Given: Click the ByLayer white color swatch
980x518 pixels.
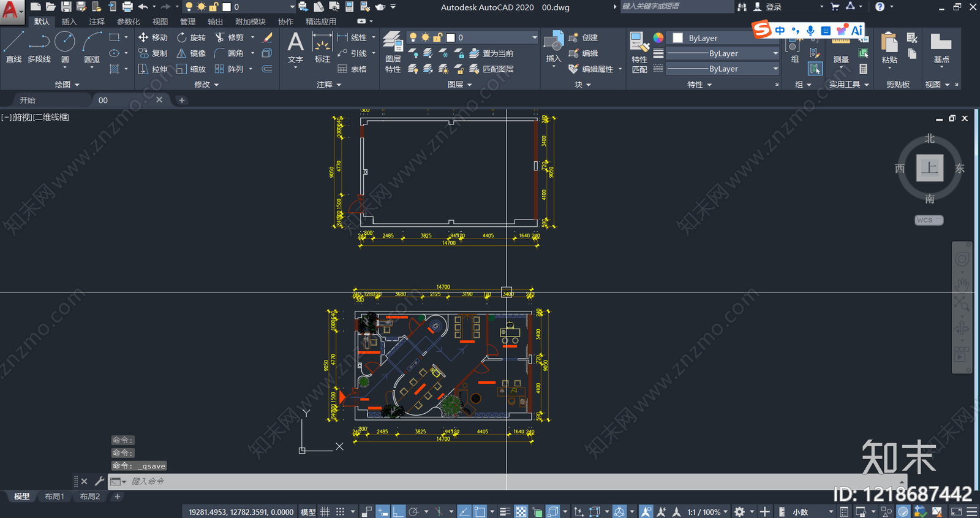Looking at the screenshot, I should click(x=678, y=38).
